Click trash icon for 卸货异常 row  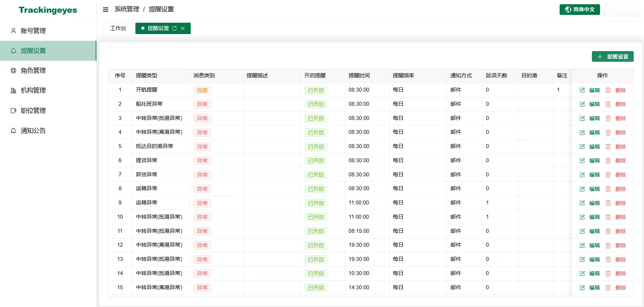tap(608, 175)
